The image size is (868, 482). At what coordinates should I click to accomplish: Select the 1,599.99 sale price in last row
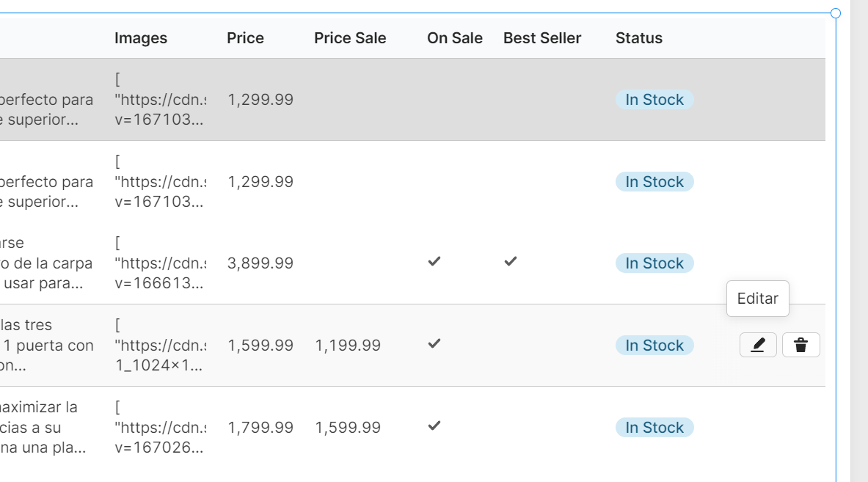pos(348,427)
